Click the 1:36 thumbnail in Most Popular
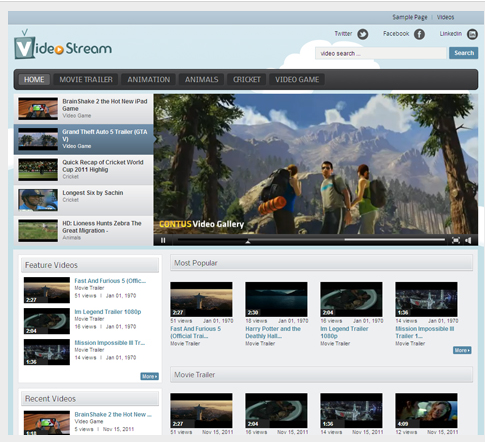This screenshot has width=485, height=442. [x=426, y=299]
